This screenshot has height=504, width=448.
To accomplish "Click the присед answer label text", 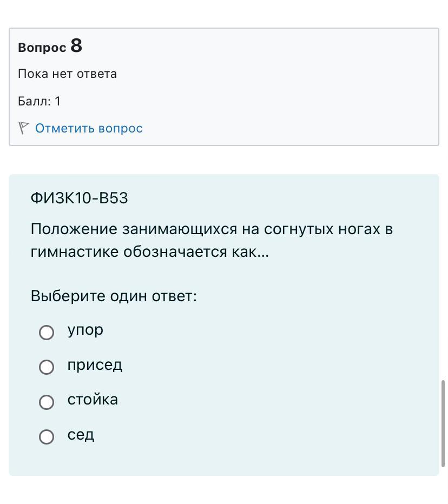I will [x=95, y=365].
